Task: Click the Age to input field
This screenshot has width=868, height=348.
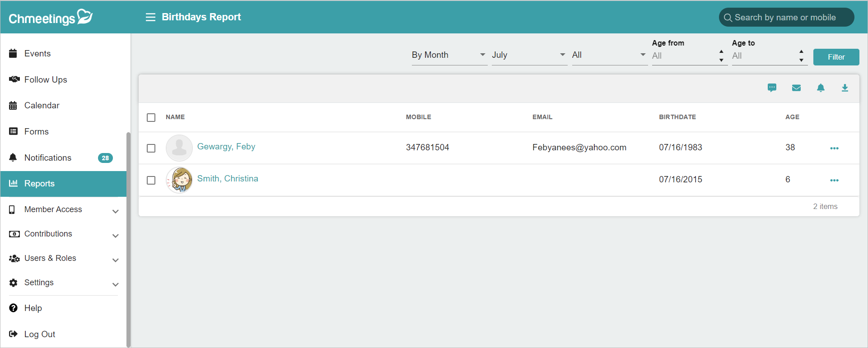Action: 765,56
